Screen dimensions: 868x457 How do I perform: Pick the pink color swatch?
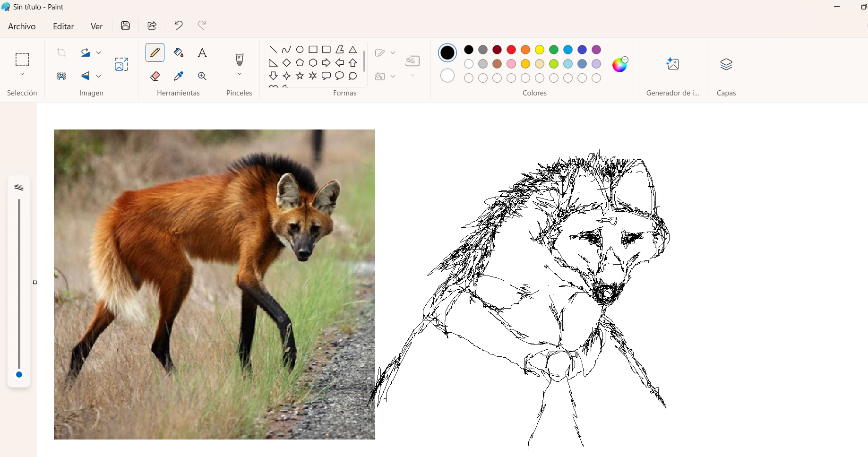(x=511, y=64)
